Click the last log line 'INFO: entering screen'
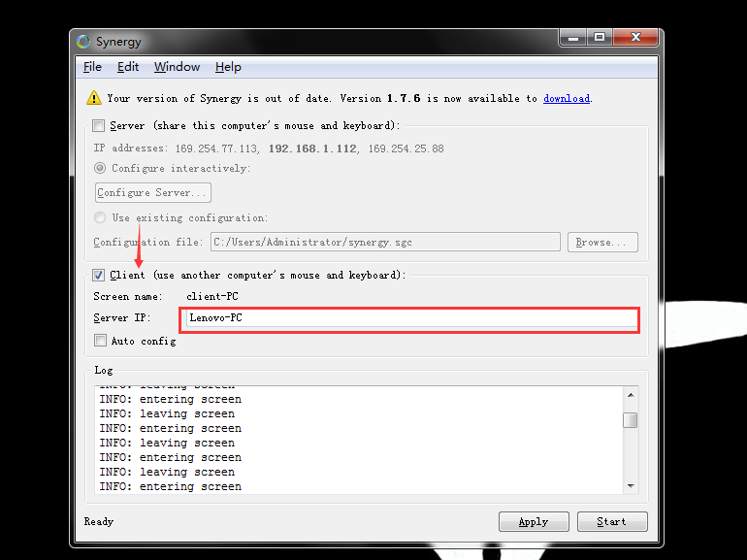 click(171, 486)
